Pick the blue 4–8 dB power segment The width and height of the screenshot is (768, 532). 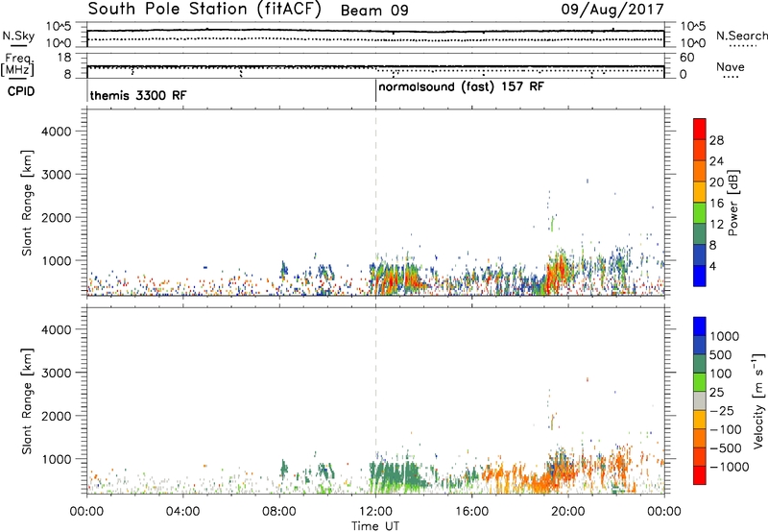coord(700,254)
